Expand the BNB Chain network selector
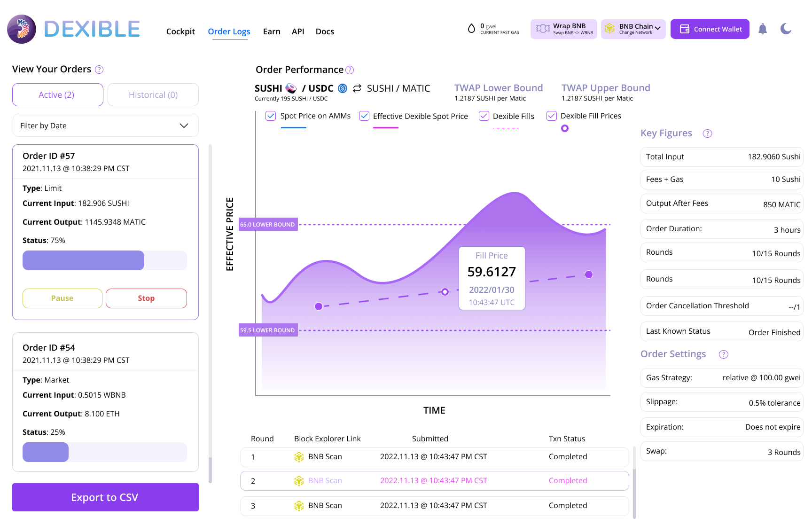Viewport: 812px width, 525px height. (633, 29)
